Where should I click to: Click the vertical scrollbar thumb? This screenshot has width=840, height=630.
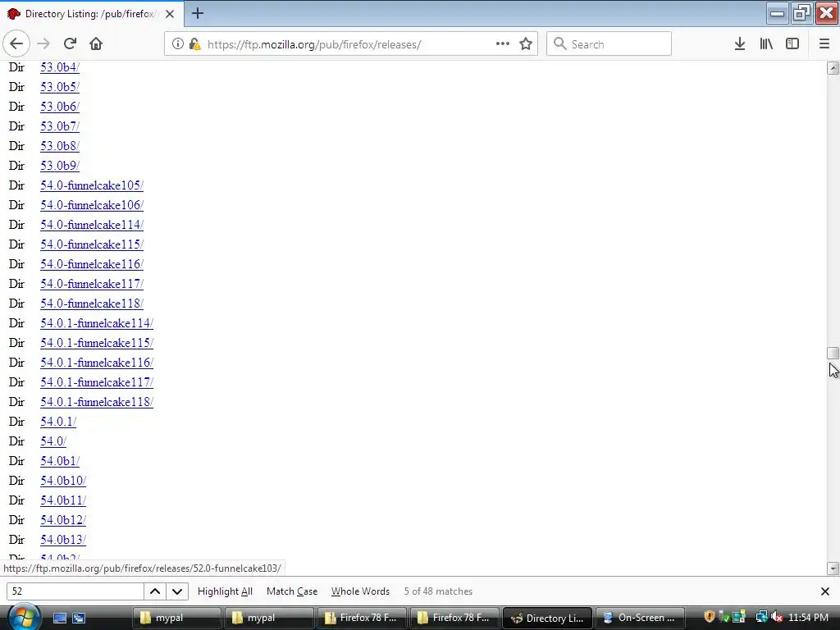(x=833, y=353)
